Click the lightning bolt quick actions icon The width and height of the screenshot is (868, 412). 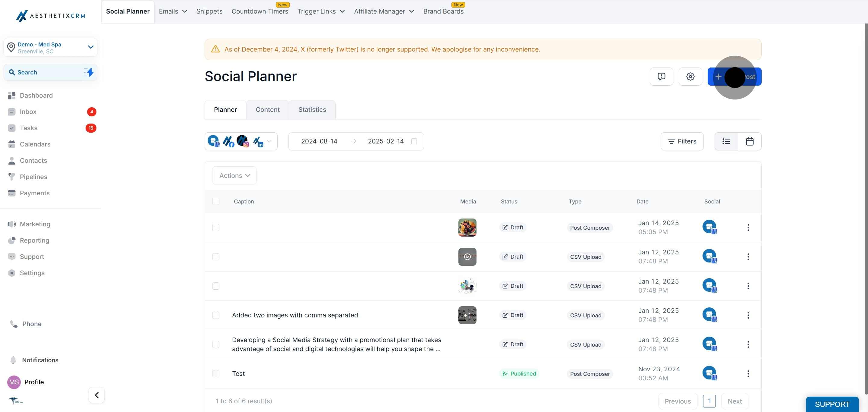[89, 72]
